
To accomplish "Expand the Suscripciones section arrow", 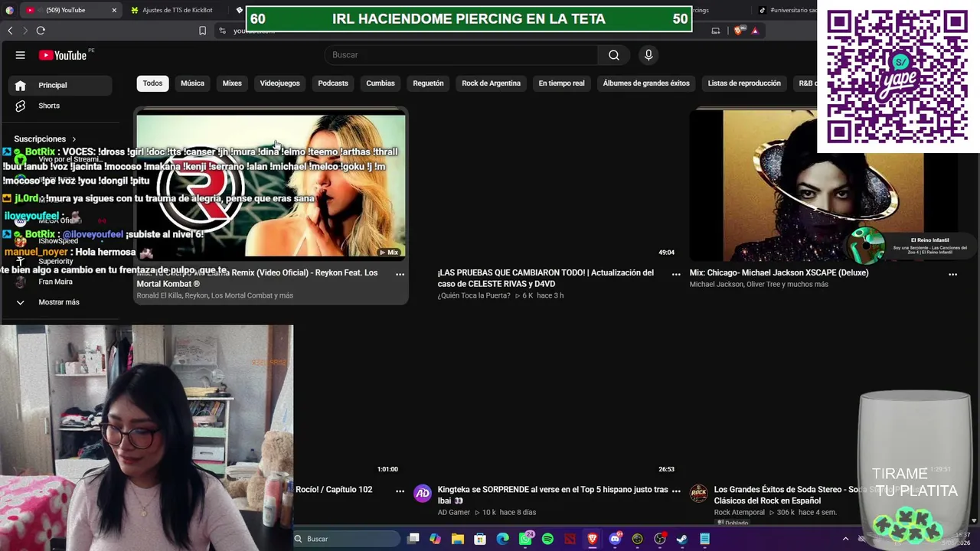I will click(x=74, y=139).
